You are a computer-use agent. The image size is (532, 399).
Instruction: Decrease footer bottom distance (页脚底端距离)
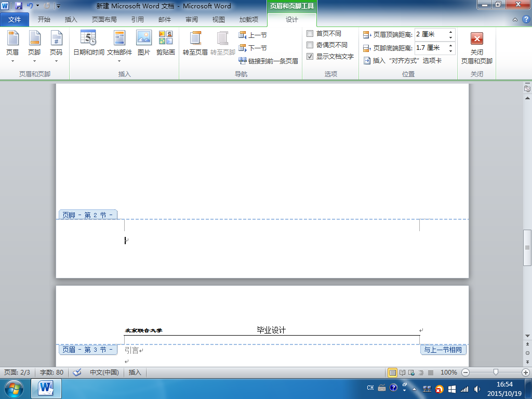450,51
